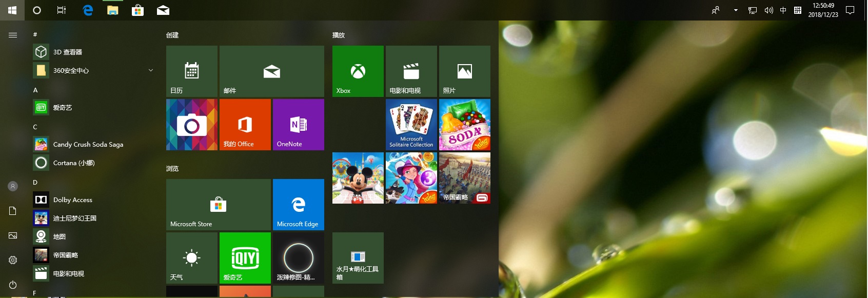This screenshot has height=298, width=868.
Task: Open the 日历 calendar tile
Action: [x=192, y=71]
